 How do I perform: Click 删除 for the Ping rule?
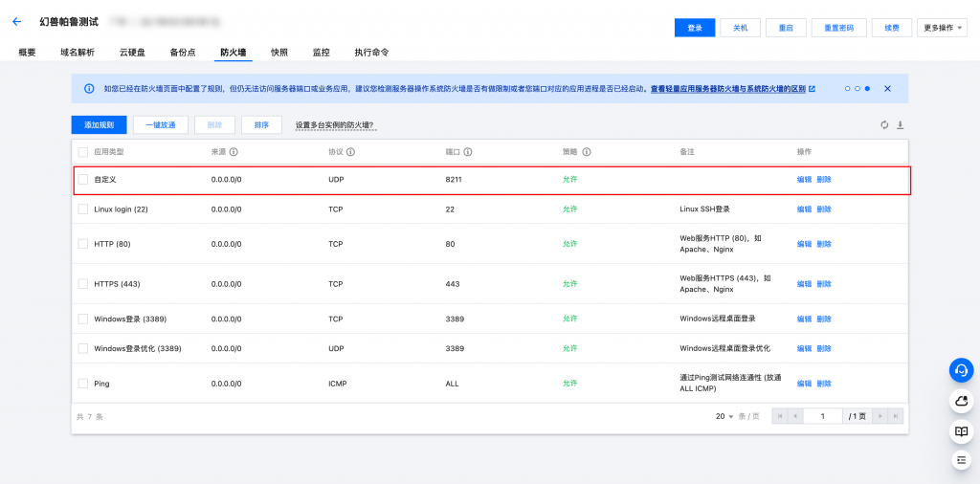pyautogui.click(x=824, y=384)
